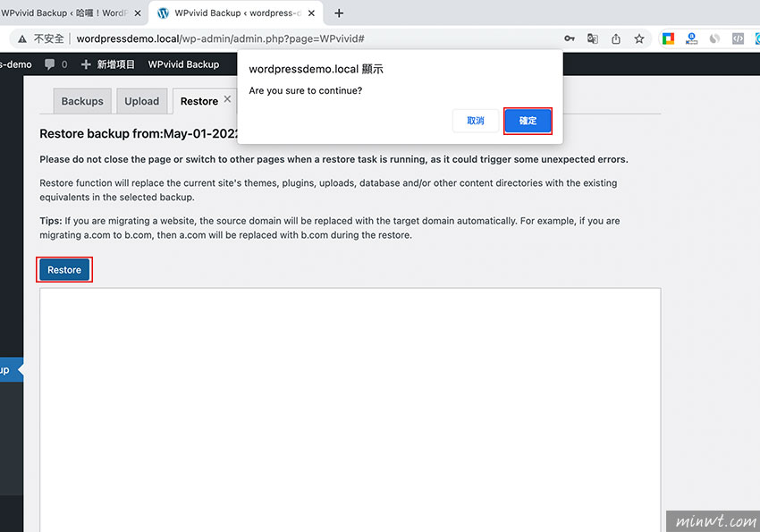Viewport: 760px width, 532px height.
Task: Click the not-secure warning triangle icon
Action: point(22,38)
